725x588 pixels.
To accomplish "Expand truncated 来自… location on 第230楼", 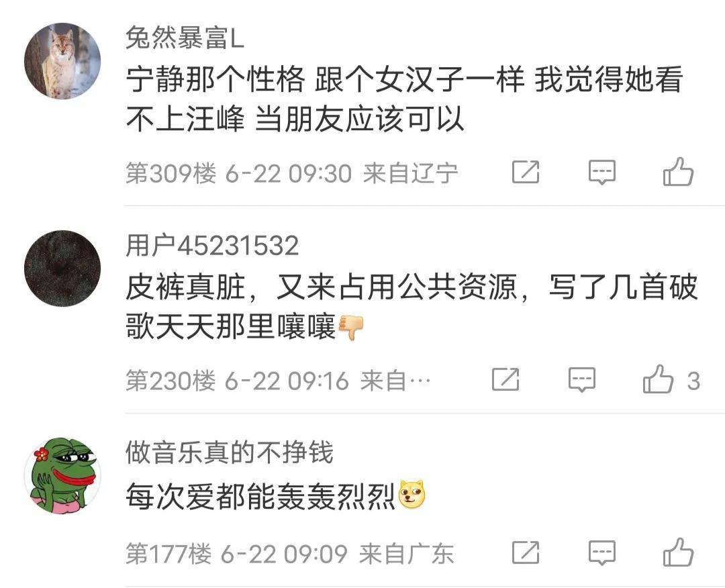I will [395, 381].
